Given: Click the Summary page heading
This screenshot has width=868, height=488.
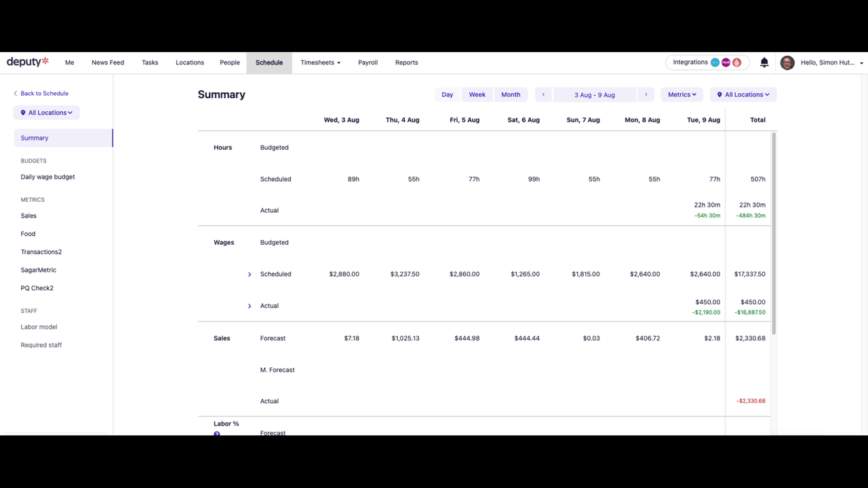Looking at the screenshot, I should coord(222,95).
